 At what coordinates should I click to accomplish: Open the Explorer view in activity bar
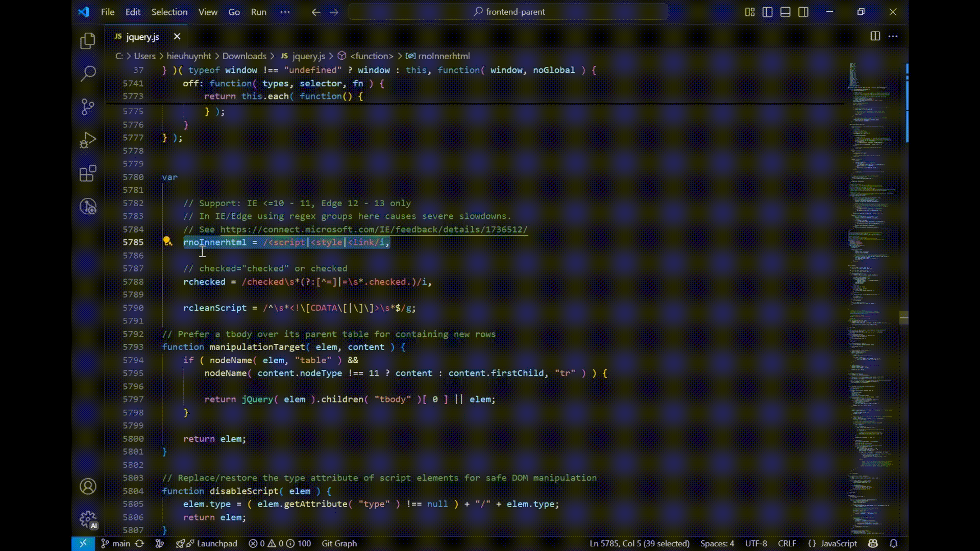pyautogui.click(x=88, y=41)
